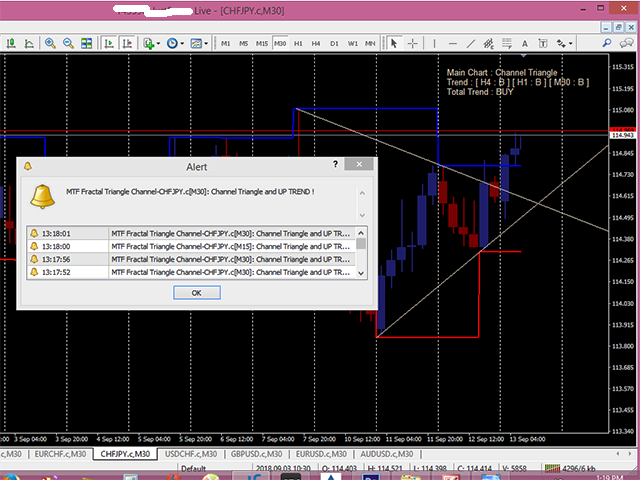The width and height of the screenshot is (640, 480).
Task: Switch to the USDCHF.c,M30 chart tab
Action: pos(190,454)
